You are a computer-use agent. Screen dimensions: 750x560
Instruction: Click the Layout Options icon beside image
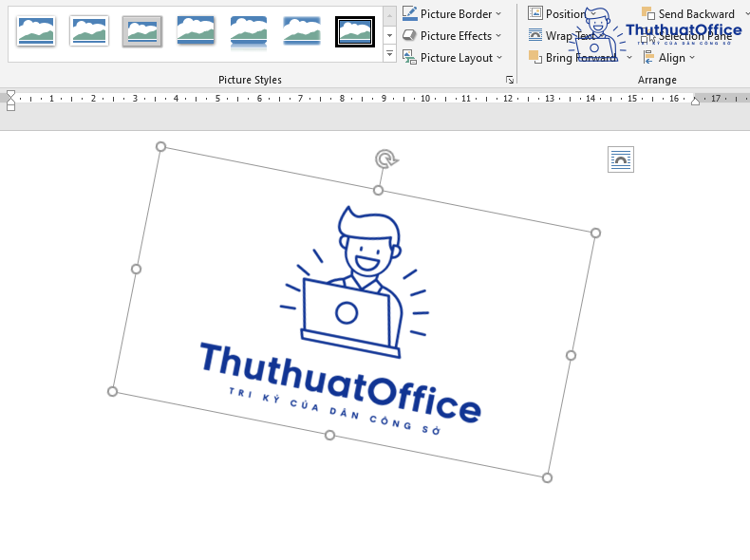pos(620,160)
